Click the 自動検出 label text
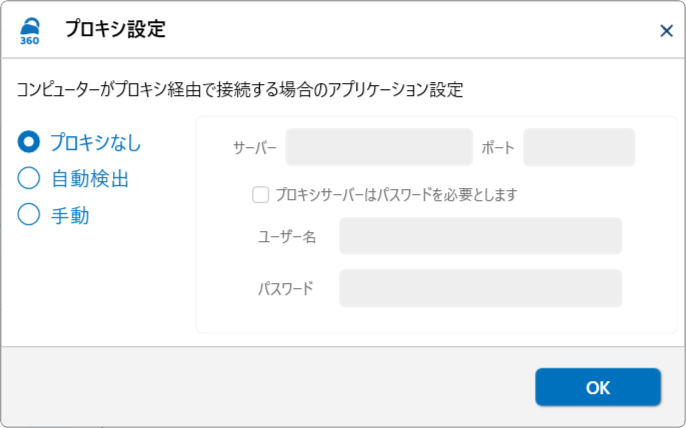Viewport: 686px width, 428px height. coord(90,179)
